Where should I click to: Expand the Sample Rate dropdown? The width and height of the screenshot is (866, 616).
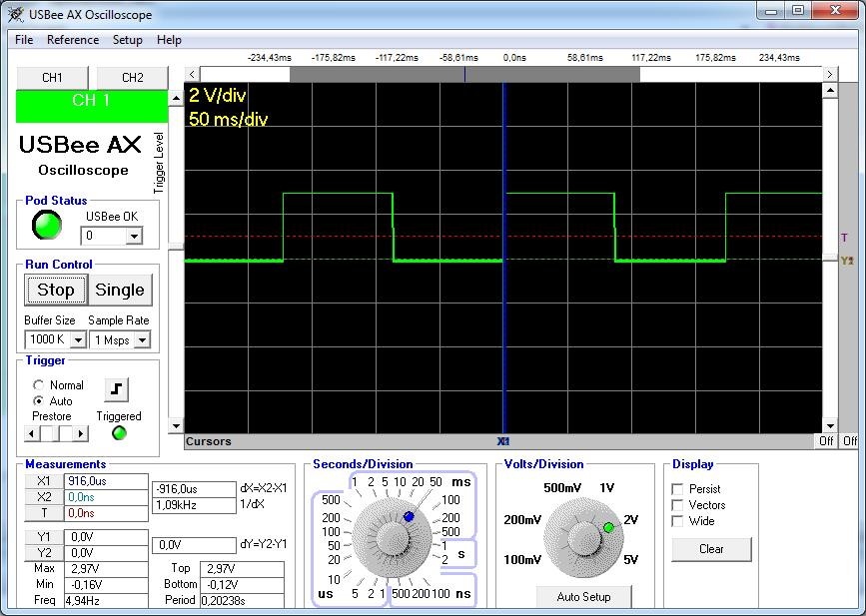click(142, 340)
